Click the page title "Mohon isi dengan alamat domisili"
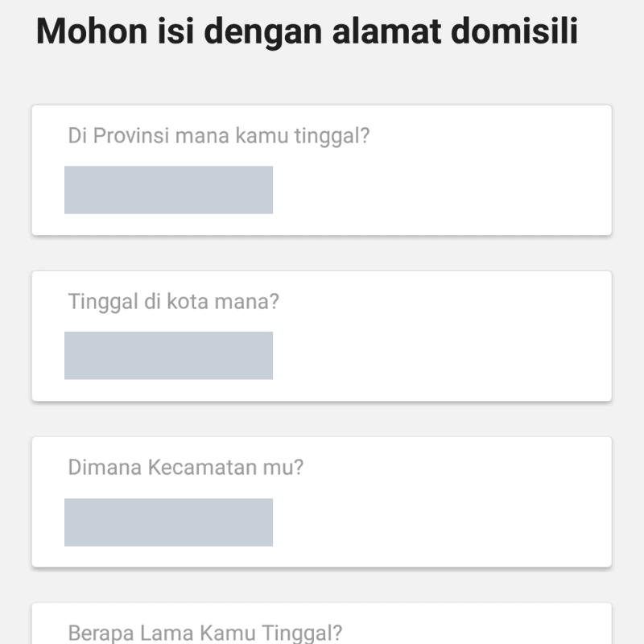 click(308, 32)
